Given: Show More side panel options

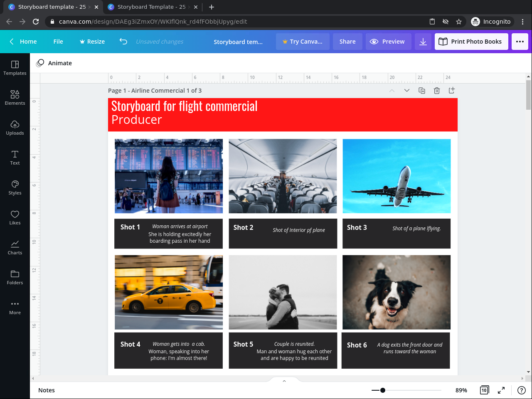Looking at the screenshot, I should click(x=15, y=307).
